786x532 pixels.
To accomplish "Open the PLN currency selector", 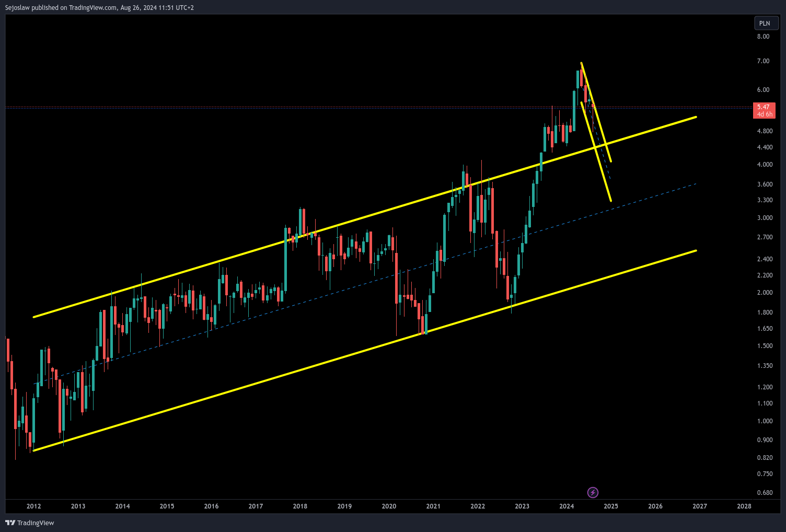I will pos(766,23).
